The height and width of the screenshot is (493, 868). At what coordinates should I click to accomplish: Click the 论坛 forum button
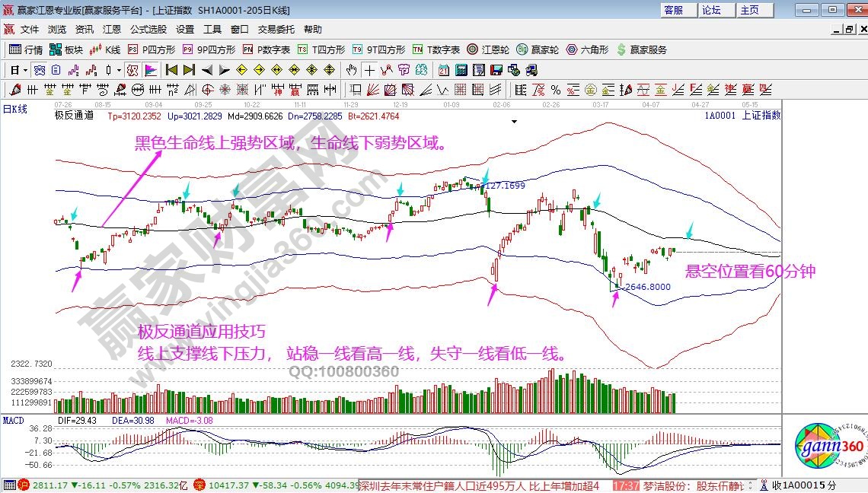[711, 10]
